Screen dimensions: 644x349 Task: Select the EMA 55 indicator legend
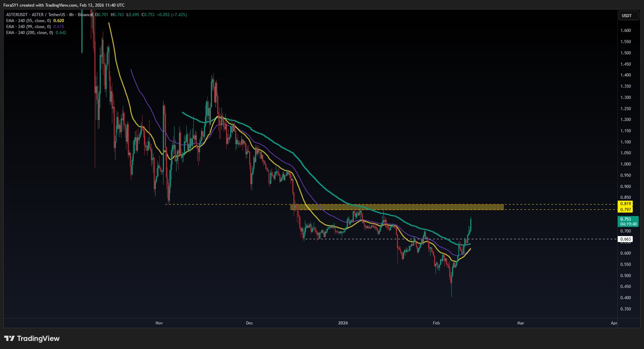pyautogui.click(x=35, y=21)
